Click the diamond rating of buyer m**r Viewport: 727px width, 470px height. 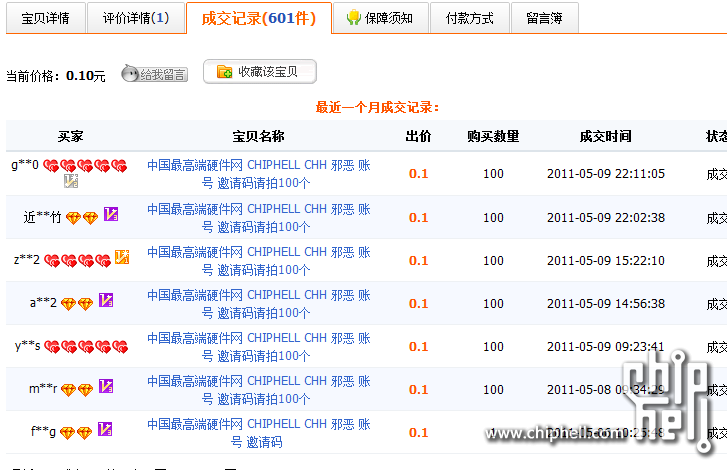tap(77, 390)
